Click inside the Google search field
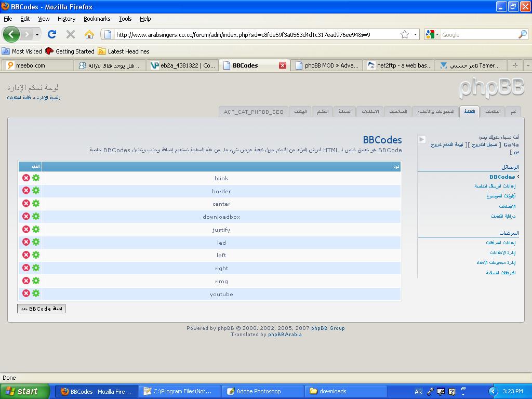Image resolution: width=532 pixels, height=399 pixels. (x=478, y=35)
